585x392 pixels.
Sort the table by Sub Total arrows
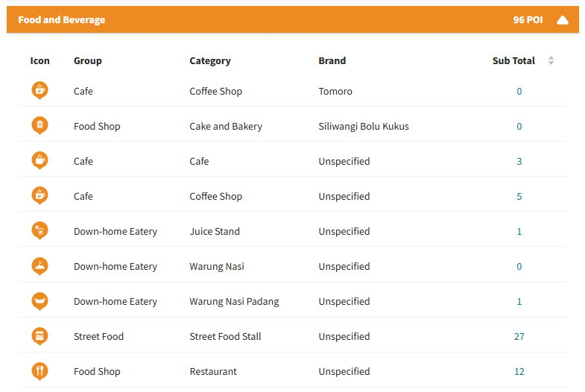click(x=551, y=61)
